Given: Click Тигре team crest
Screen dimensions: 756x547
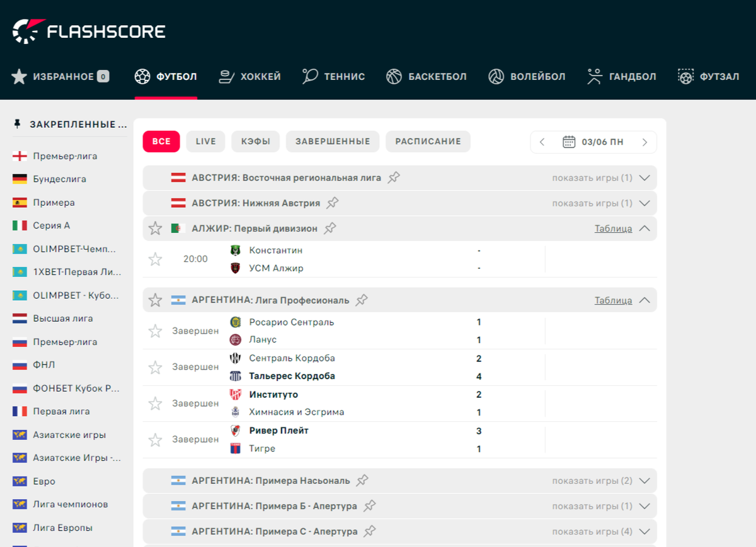Looking at the screenshot, I should [236, 449].
